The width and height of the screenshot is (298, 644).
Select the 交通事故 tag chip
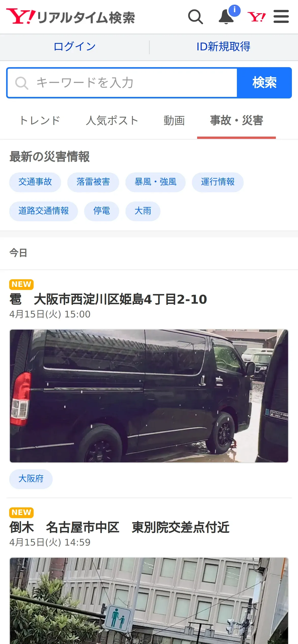pos(35,182)
